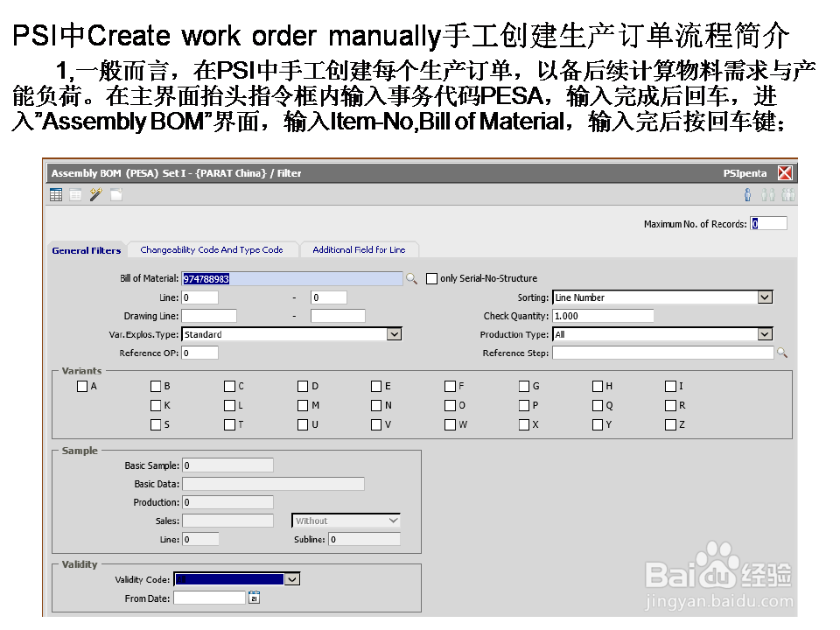The image size is (840, 630).
Task: Expand the Sorting dropdown
Action: [x=765, y=297]
